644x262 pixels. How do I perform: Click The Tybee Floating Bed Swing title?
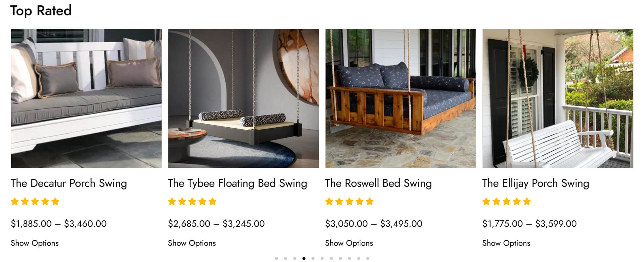(238, 183)
